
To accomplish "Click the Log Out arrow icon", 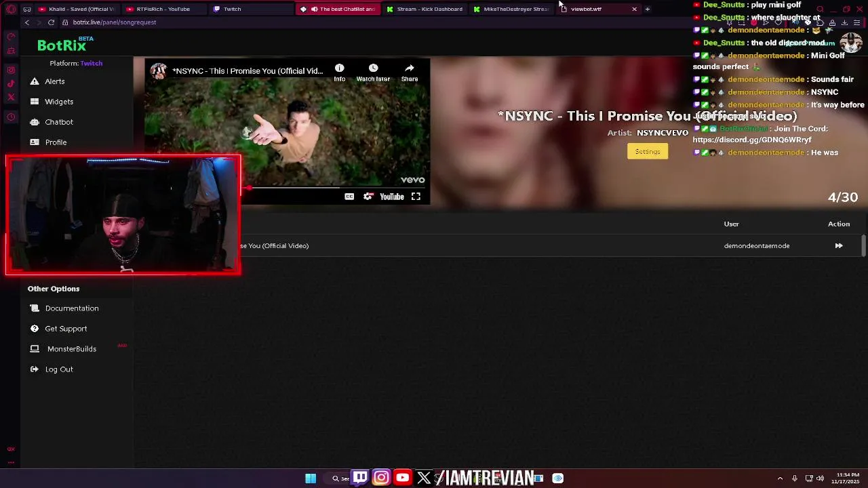I will pos(35,369).
